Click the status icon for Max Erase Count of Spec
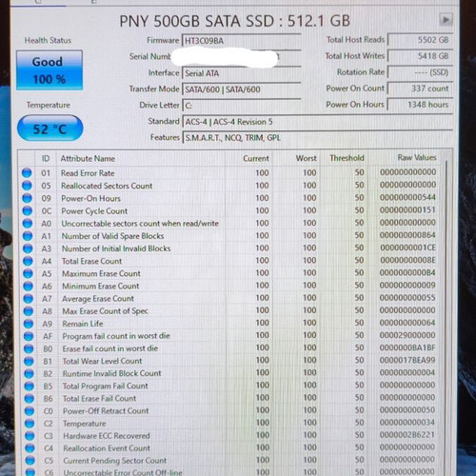 [x=29, y=311]
